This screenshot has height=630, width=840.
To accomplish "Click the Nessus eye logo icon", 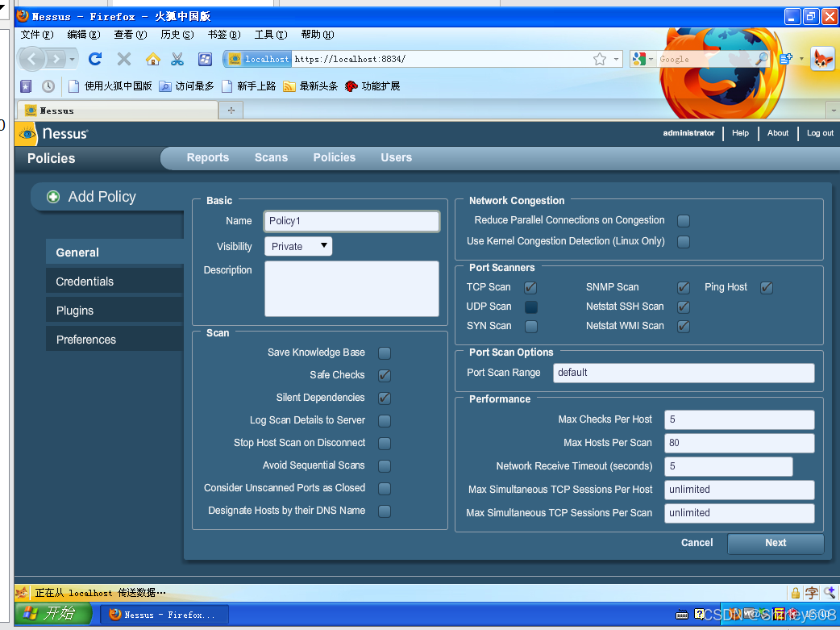I will pos(27,134).
